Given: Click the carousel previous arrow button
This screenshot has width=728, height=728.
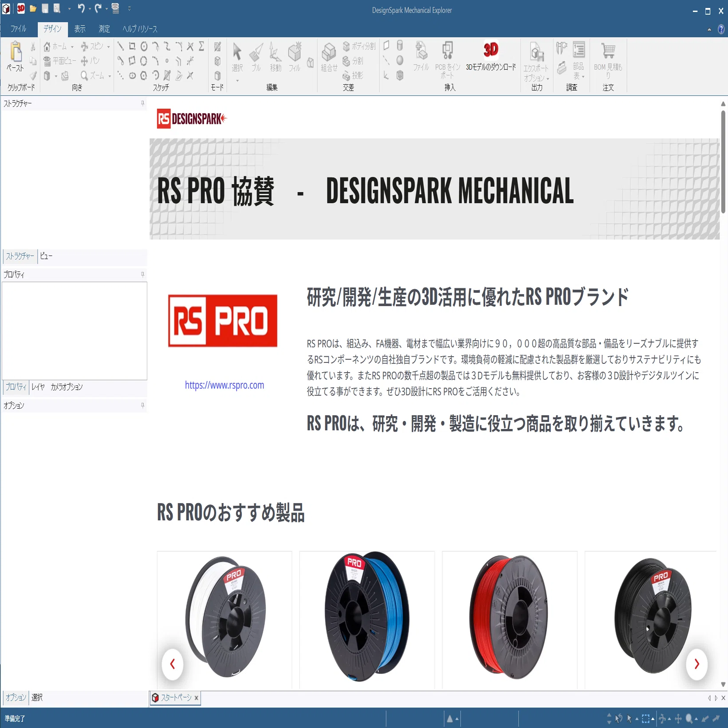Looking at the screenshot, I should (x=173, y=664).
